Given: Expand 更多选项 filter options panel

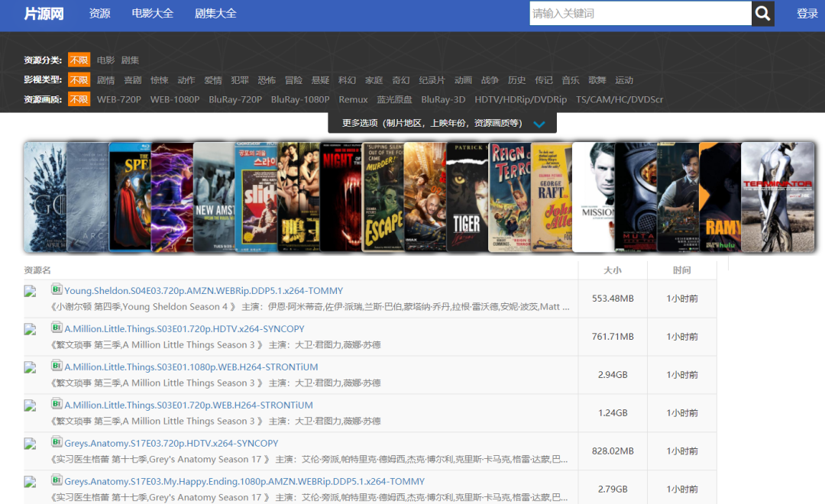Looking at the screenshot, I should (x=442, y=123).
